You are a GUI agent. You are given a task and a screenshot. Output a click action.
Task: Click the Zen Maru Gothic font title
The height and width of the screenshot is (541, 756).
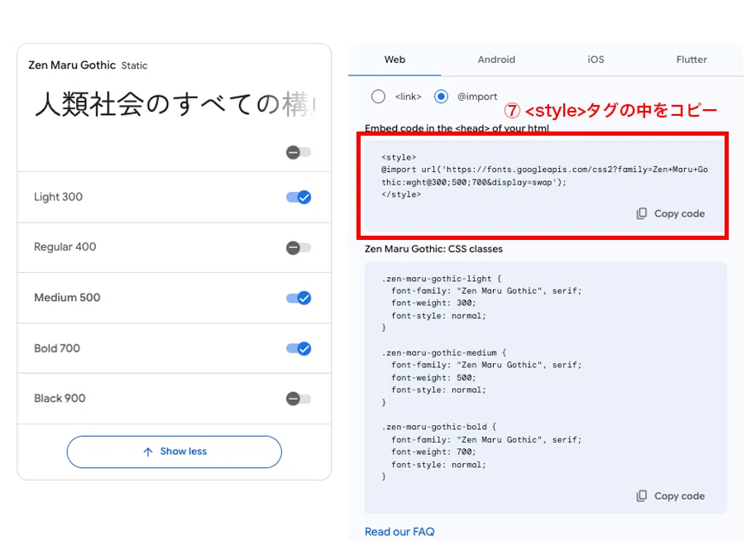[72, 65]
